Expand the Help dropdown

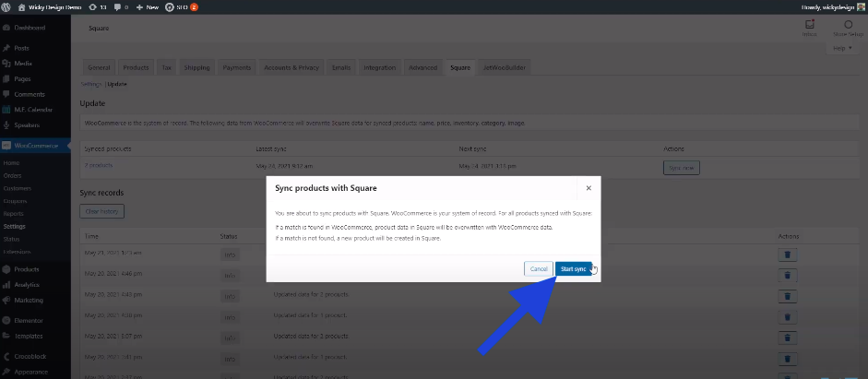point(841,48)
